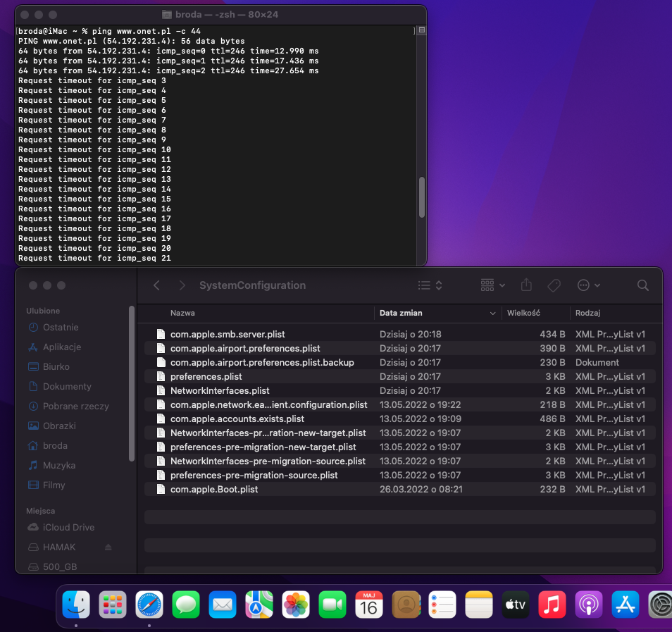Click the Terminal window vertical scrollbar
Screen dimensions: 672x632
[x=422, y=197]
